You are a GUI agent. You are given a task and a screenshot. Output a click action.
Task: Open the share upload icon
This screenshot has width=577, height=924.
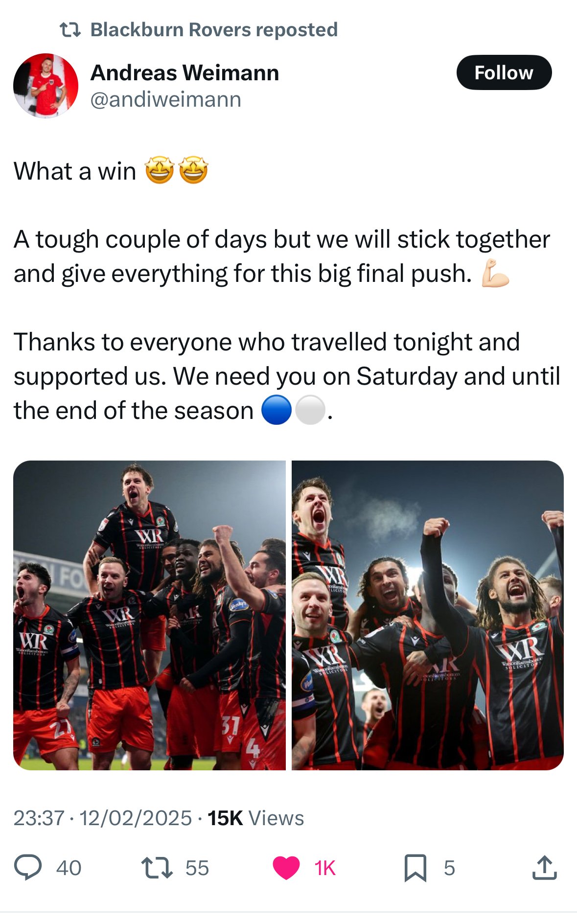[x=544, y=868]
